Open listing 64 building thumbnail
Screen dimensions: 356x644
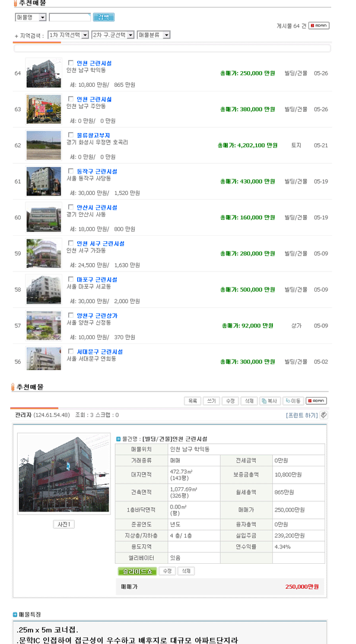tap(43, 73)
